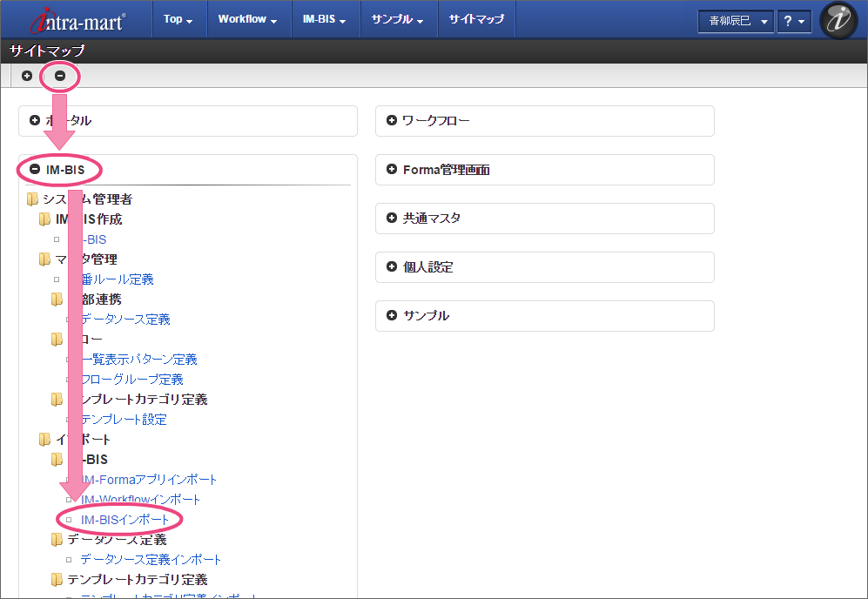This screenshot has width=868, height=599.
Task: Click the round 'i' info icon
Action: [x=838, y=21]
